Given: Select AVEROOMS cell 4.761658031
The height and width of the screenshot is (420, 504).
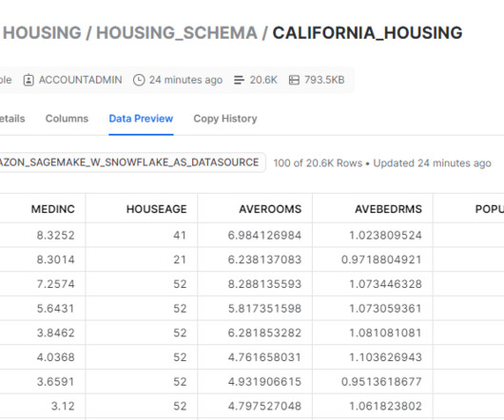Looking at the screenshot, I should click(255, 357).
